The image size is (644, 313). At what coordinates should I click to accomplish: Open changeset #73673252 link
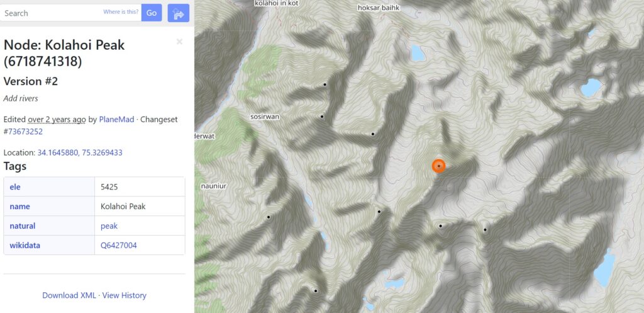pyautogui.click(x=23, y=132)
